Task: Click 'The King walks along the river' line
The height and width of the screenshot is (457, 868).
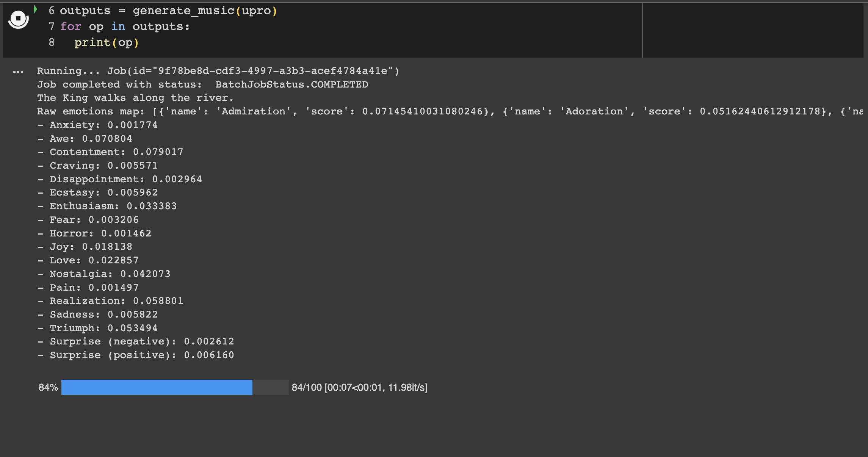Action: click(135, 98)
